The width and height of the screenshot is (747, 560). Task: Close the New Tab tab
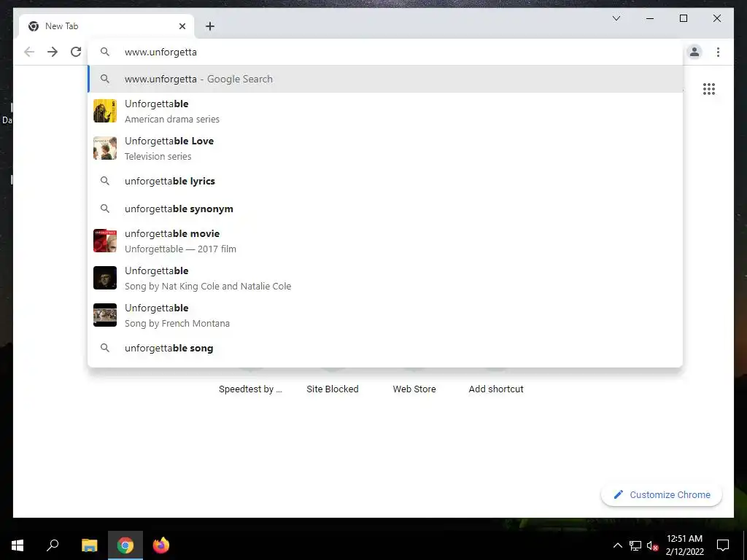tap(182, 26)
